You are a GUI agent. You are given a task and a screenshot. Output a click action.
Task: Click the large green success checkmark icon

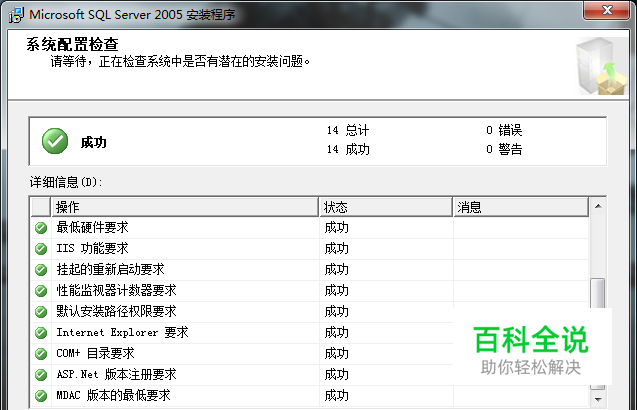55,141
